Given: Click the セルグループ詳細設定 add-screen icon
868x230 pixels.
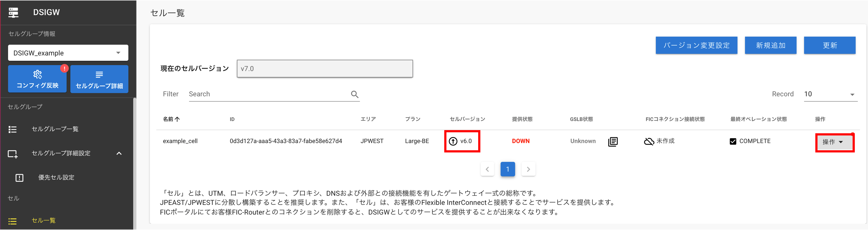Looking at the screenshot, I should (x=12, y=154).
